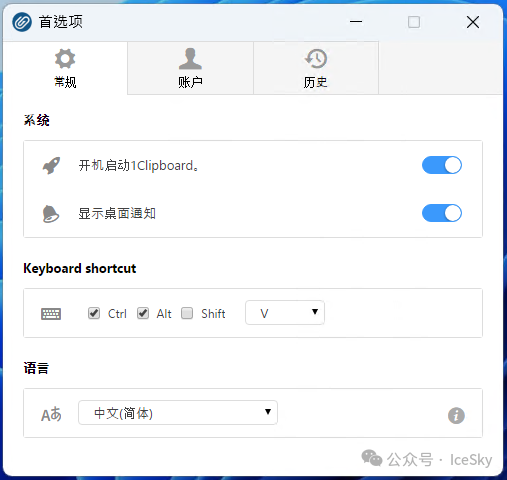Open the language info icon
Screen dimensions: 507x480
pyautogui.click(x=456, y=416)
